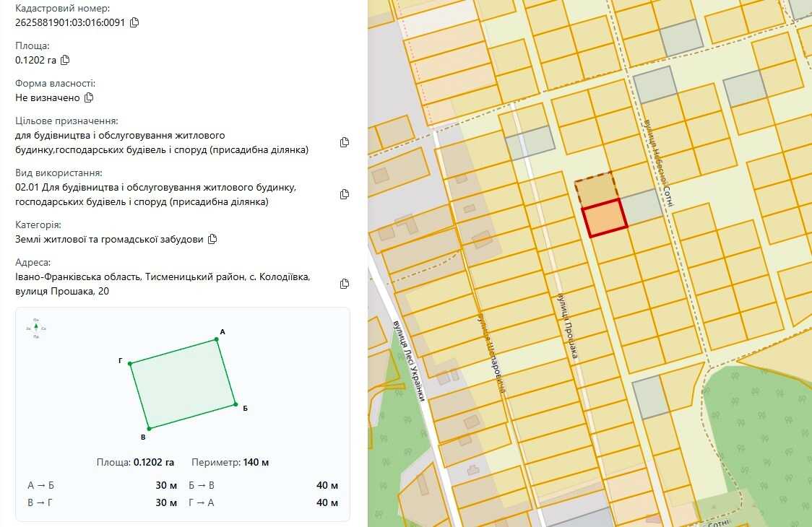Click the 'вулиця Прошака' street label on map
This screenshot has height=527, width=812.
pos(568,326)
